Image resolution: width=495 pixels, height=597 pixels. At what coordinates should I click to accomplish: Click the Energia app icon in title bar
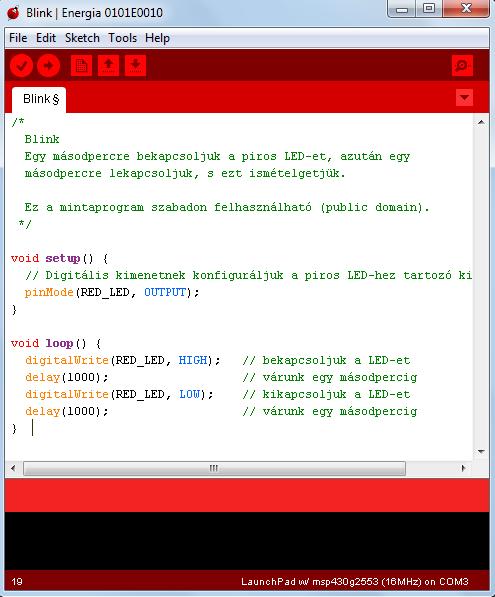pyautogui.click(x=13, y=13)
